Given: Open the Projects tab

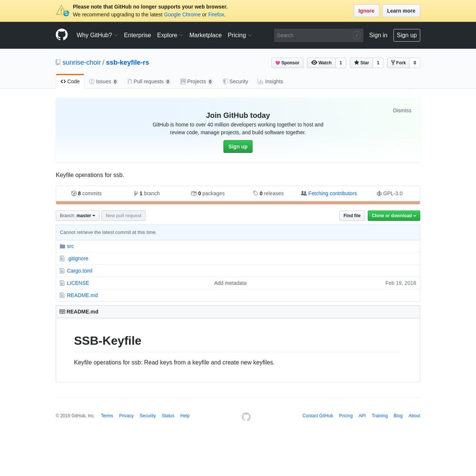Looking at the screenshot, I should (197, 81).
